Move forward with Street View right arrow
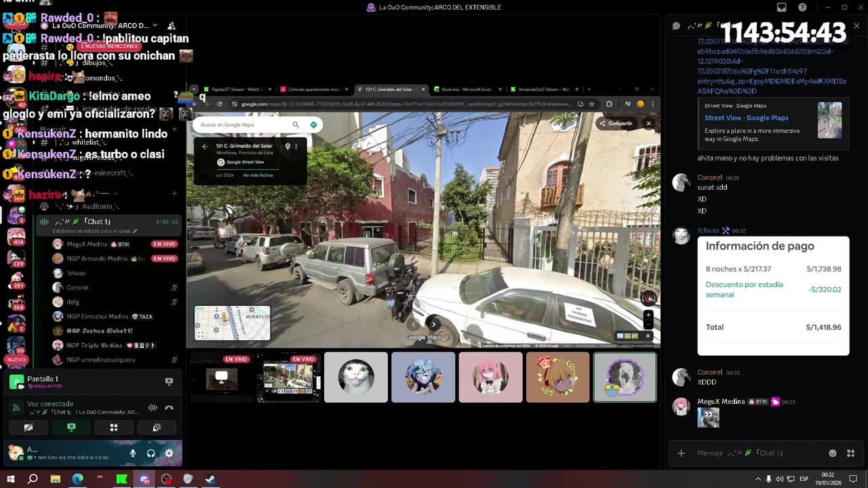868x488 pixels. [x=433, y=324]
